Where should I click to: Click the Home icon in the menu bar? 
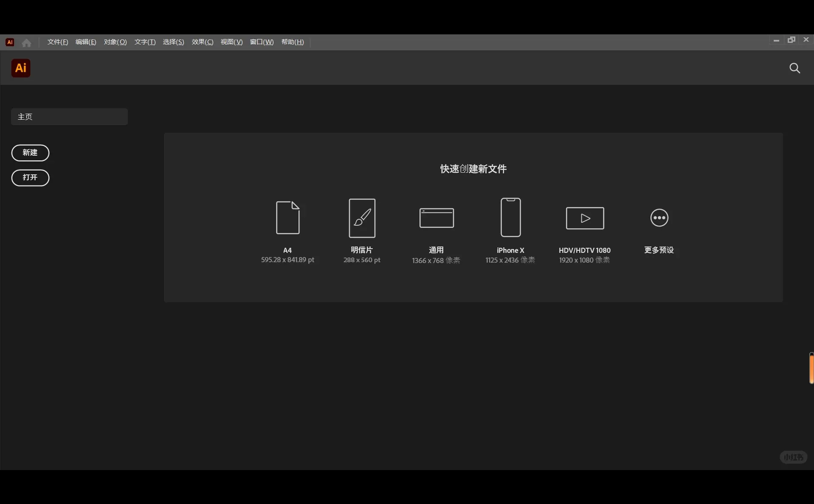26,42
